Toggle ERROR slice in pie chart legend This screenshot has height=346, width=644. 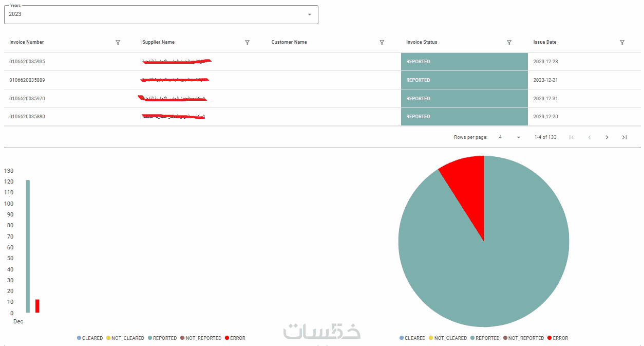tap(557, 338)
